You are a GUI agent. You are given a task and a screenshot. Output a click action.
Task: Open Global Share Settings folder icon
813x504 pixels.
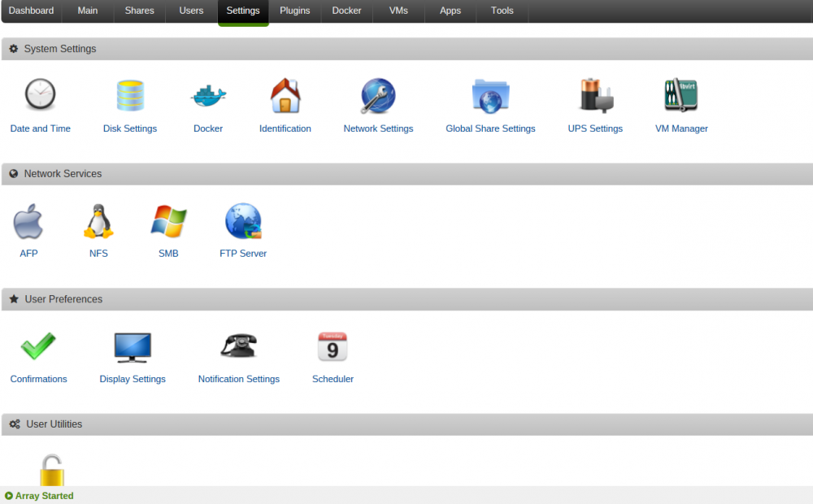(490, 96)
